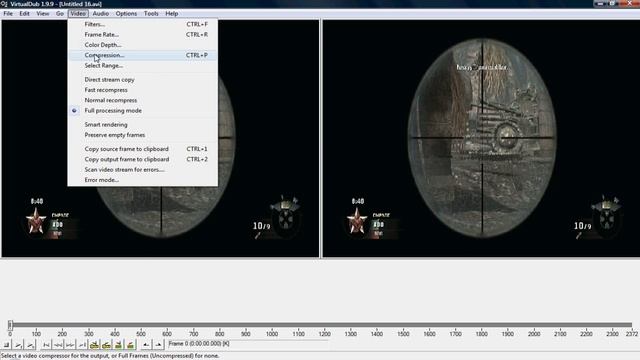Click the input video preview pane
The width and height of the screenshot is (640, 360).
point(160,139)
